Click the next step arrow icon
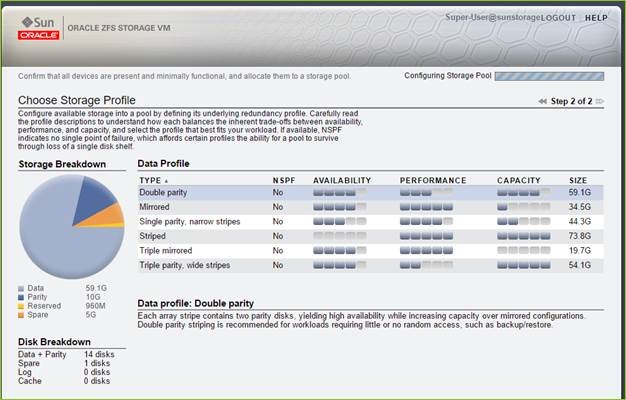 [x=600, y=101]
